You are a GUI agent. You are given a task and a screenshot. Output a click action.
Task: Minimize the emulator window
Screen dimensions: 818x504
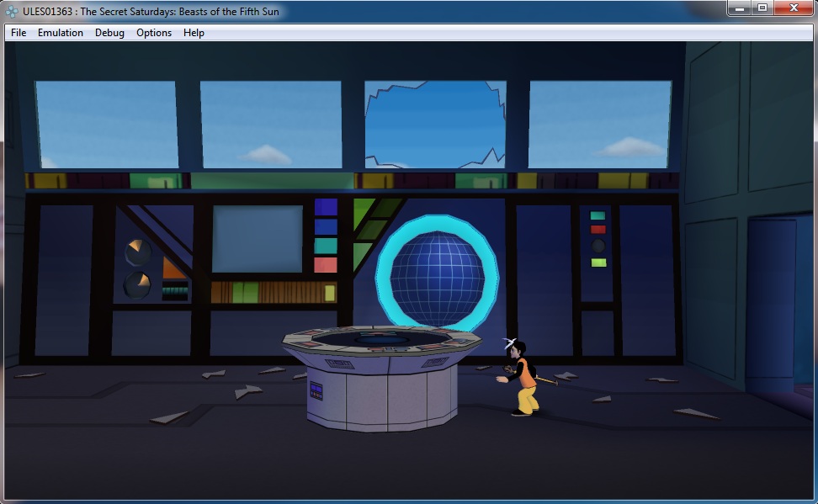tap(739, 8)
